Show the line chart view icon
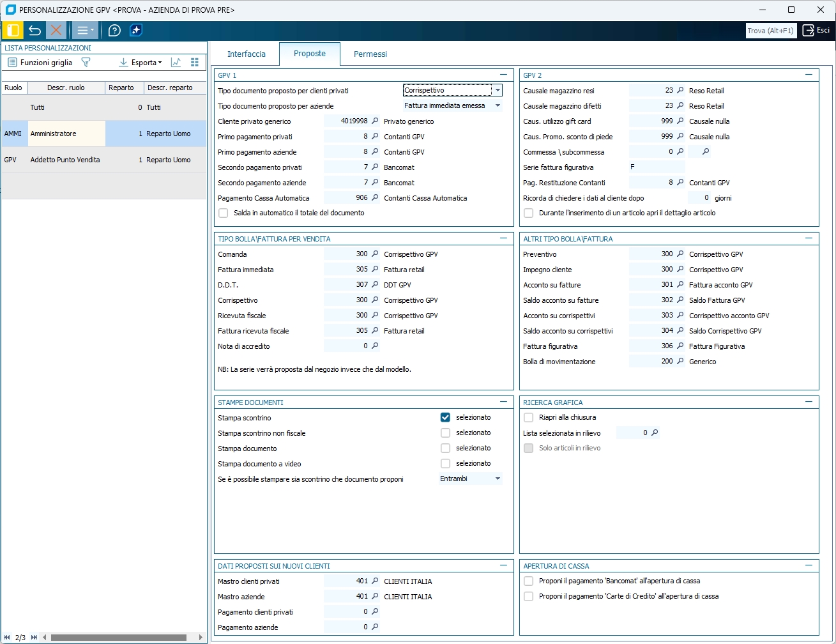This screenshot has height=644, width=836. coord(176,63)
